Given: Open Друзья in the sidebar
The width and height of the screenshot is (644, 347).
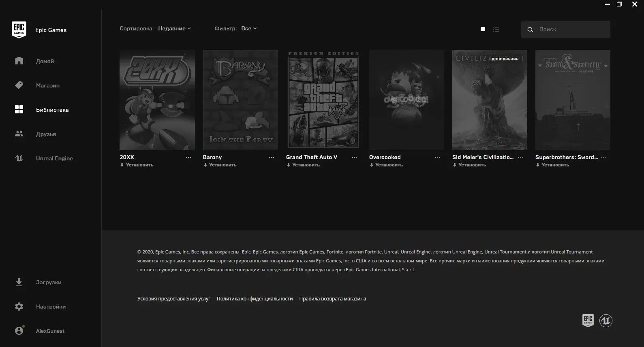Looking at the screenshot, I should pos(46,134).
